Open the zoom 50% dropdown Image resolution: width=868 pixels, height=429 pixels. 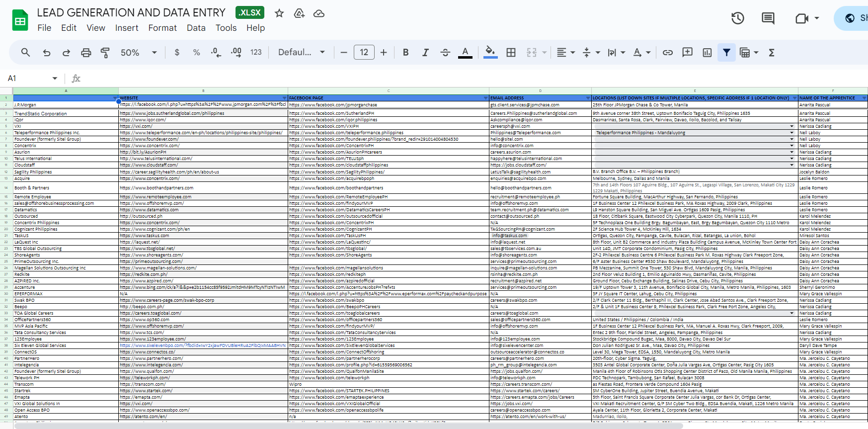tap(139, 52)
